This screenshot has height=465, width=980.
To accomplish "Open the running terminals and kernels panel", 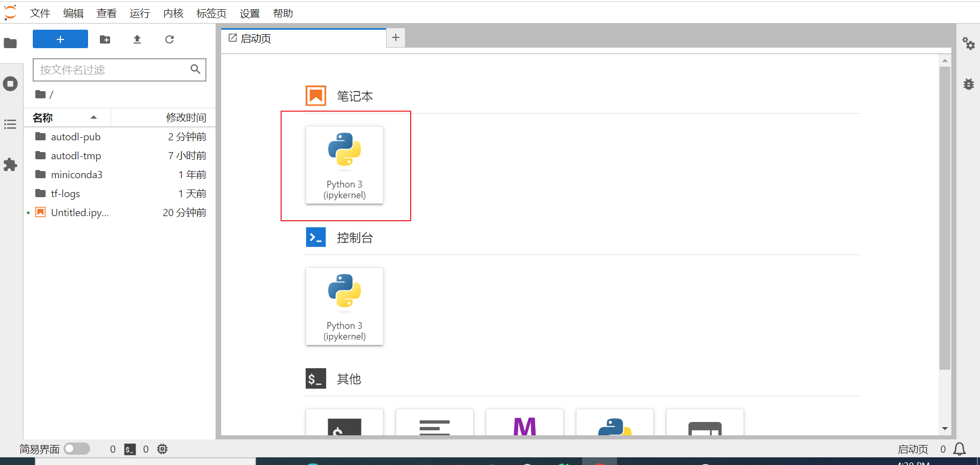I will (x=10, y=83).
